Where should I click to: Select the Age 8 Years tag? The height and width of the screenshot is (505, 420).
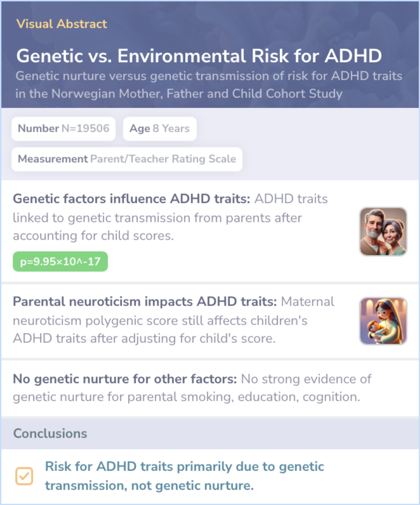(159, 129)
